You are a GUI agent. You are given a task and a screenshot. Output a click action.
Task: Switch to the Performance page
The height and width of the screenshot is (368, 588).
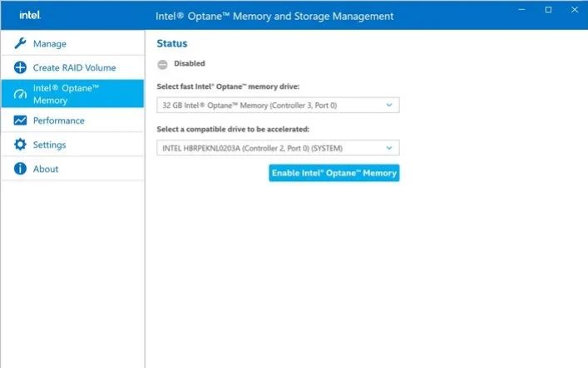tap(58, 120)
